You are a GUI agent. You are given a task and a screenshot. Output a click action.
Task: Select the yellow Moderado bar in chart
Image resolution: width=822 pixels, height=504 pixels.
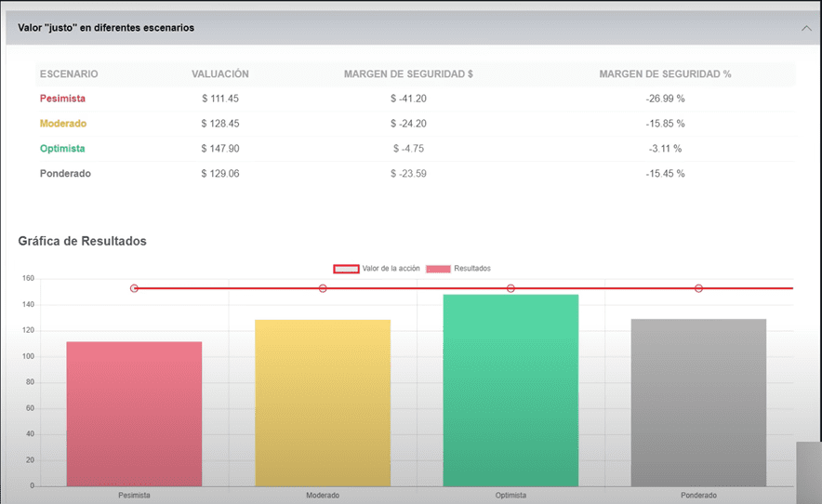click(323, 403)
